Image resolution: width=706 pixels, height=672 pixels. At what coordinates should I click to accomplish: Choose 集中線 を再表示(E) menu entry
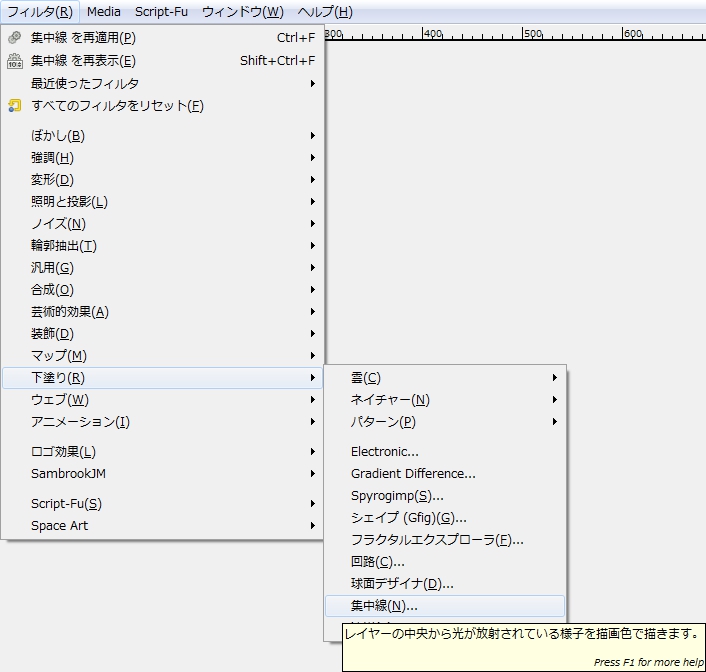(162, 60)
